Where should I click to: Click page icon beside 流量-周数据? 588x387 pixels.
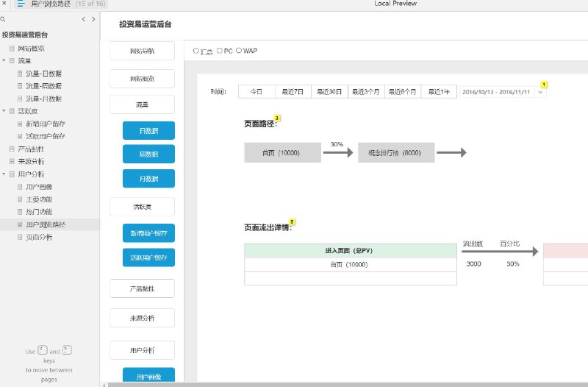pyautogui.click(x=20, y=86)
